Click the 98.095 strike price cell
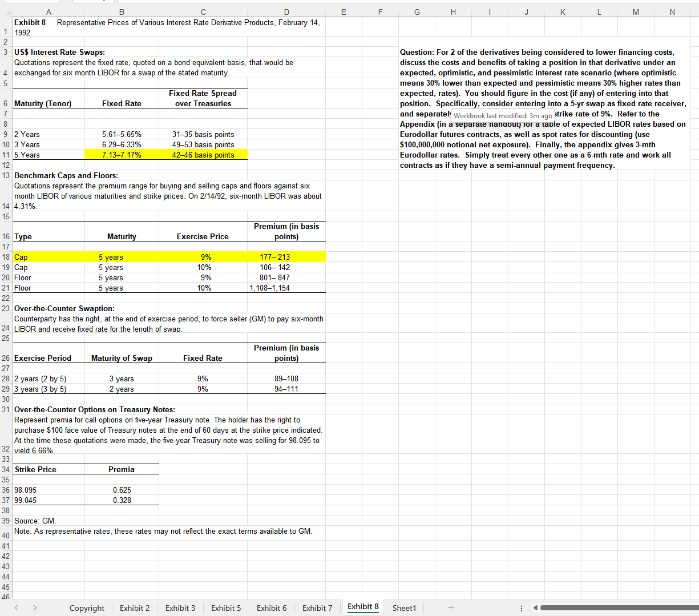This screenshot has width=699, height=616. (49, 490)
